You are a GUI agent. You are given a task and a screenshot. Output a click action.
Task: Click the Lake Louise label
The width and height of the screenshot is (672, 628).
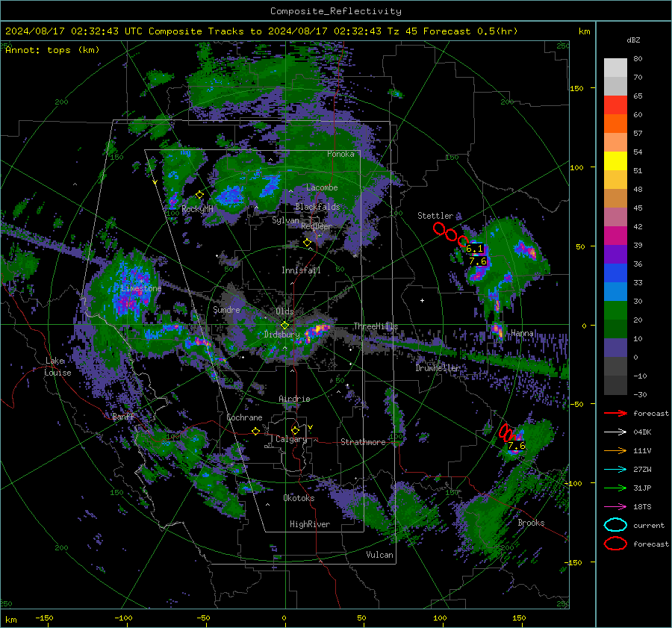pos(57,367)
